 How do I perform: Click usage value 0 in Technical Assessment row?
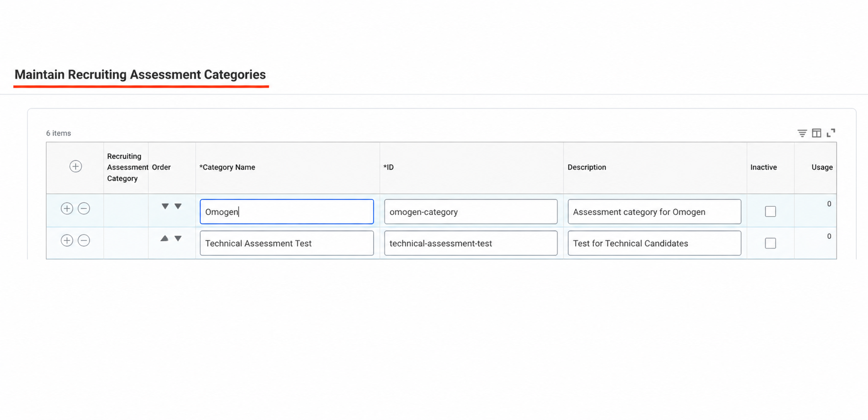pos(829,236)
